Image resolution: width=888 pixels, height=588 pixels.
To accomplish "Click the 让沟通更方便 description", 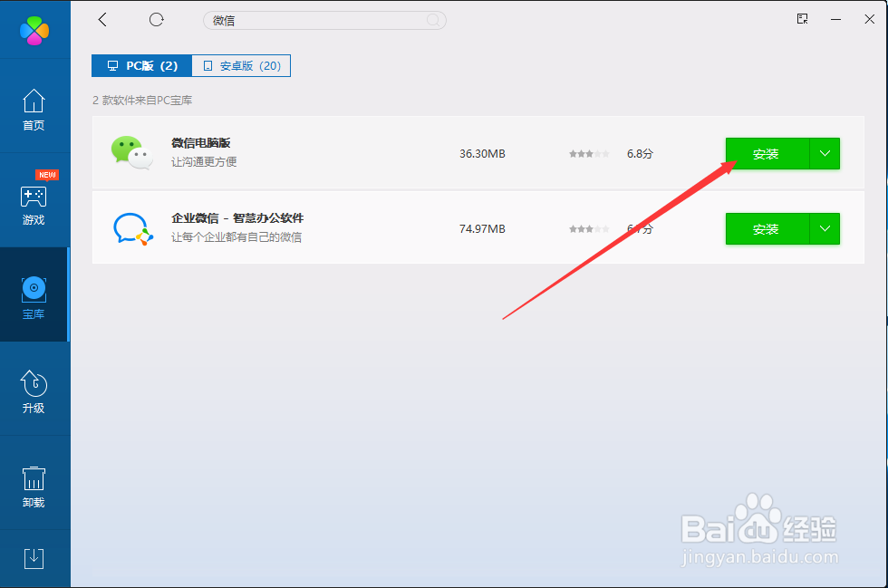I will point(204,162).
